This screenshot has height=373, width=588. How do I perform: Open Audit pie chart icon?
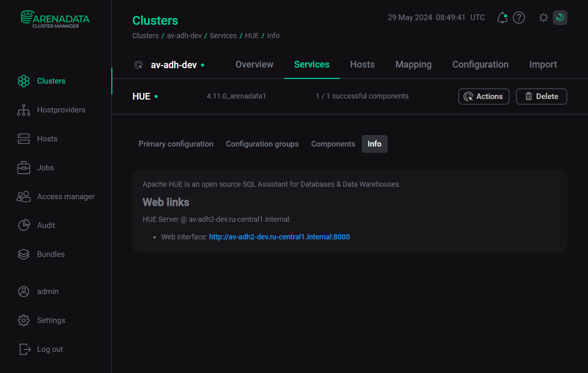pos(24,225)
